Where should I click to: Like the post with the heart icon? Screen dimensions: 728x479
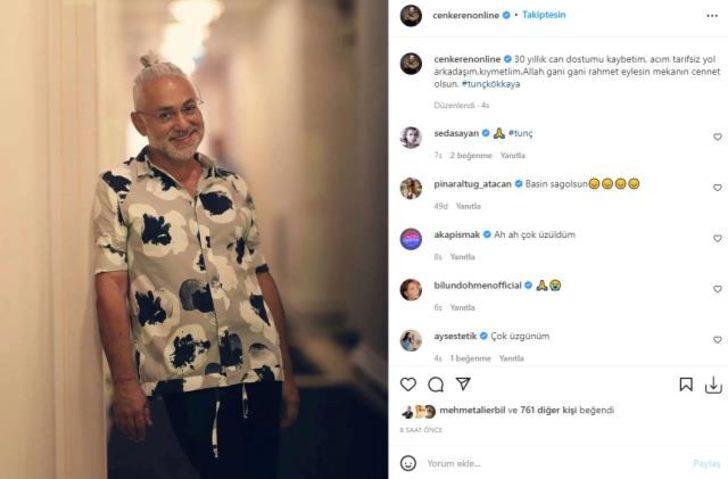click(408, 384)
